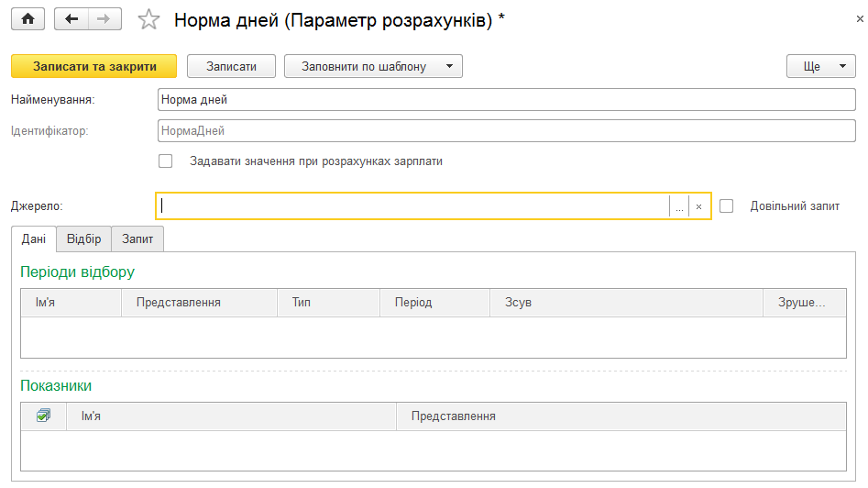868x488 pixels.
Task: Click the check-all icon in Показники table
Action: (x=43, y=416)
